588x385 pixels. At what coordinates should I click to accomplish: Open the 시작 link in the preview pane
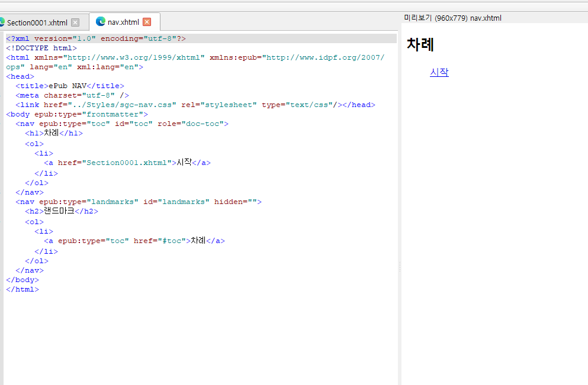(x=439, y=72)
